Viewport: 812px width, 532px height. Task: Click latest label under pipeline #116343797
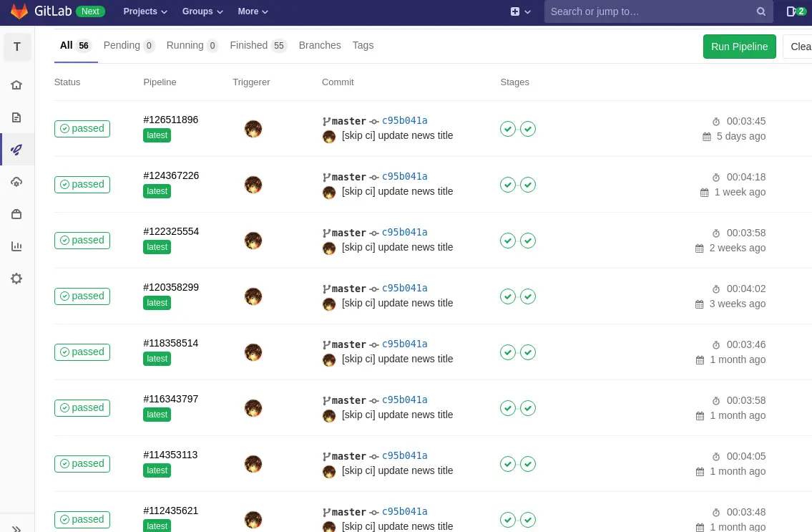[x=157, y=415]
